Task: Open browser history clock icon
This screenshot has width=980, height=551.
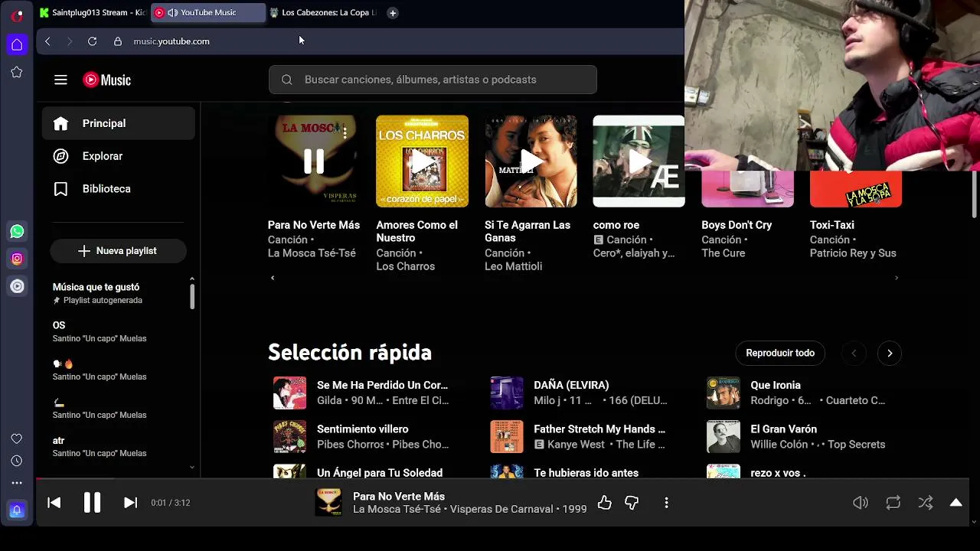Action: [x=17, y=461]
